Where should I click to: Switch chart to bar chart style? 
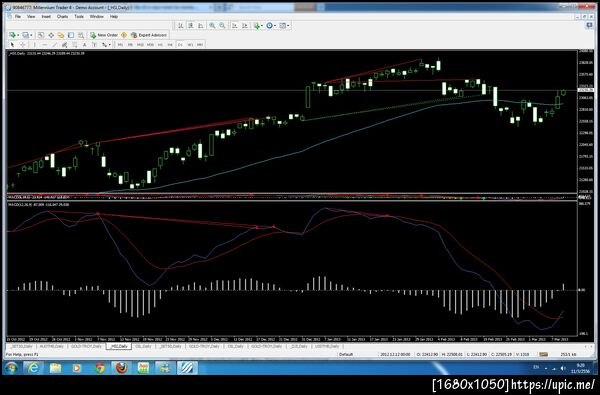pyautogui.click(x=181, y=26)
